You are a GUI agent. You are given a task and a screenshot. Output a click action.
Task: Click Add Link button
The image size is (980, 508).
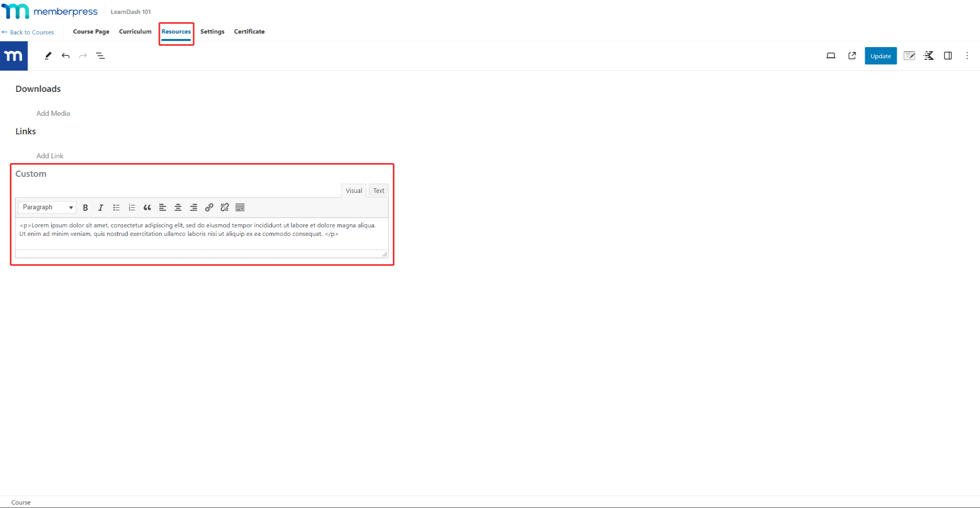coord(50,156)
